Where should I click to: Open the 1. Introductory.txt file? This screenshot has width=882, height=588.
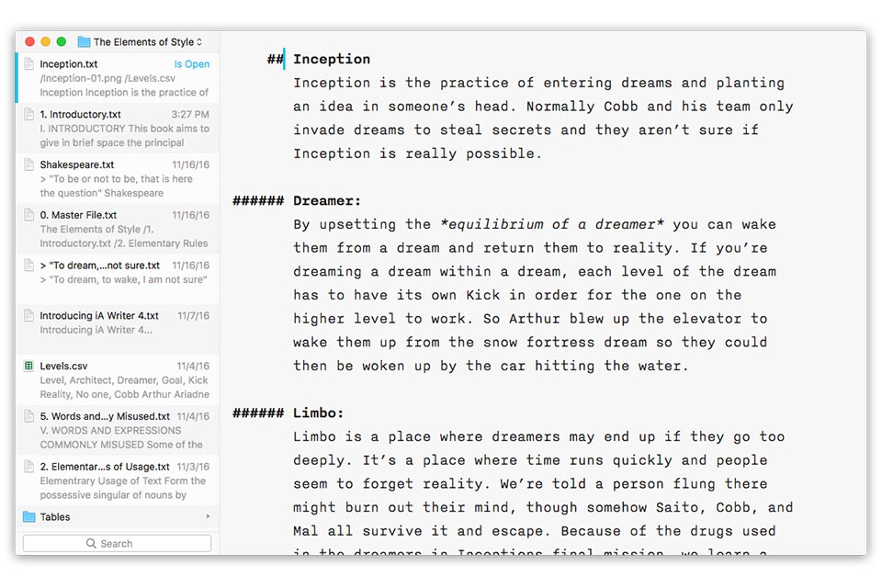(119, 129)
